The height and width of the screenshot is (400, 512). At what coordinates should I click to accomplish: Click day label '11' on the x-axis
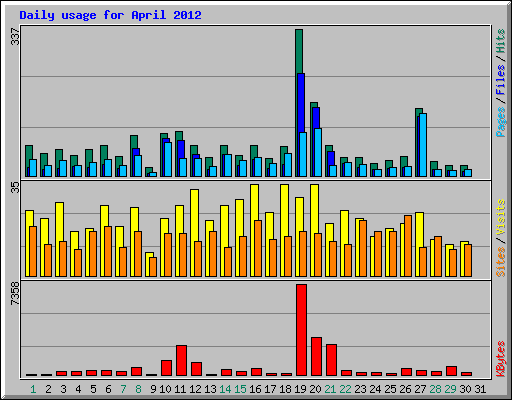(180, 389)
